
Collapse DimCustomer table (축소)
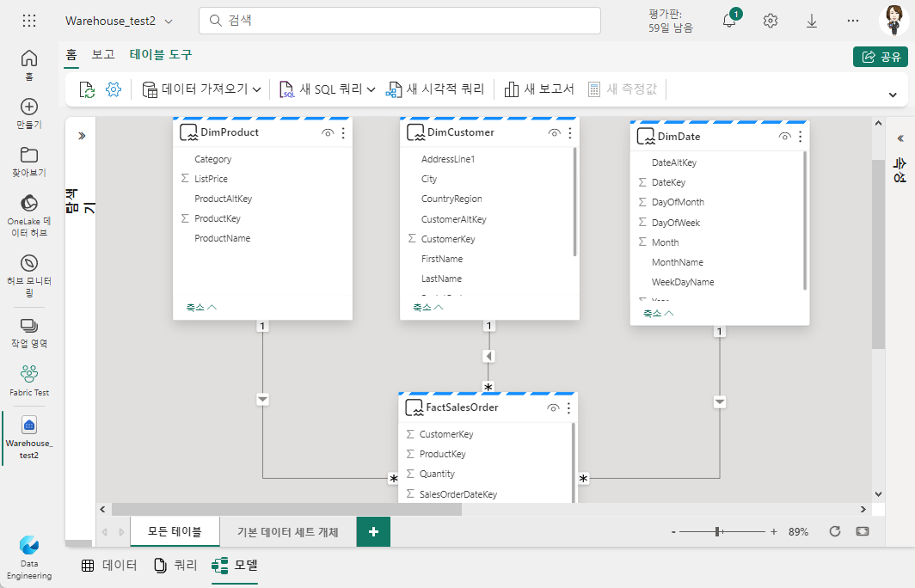pos(427,307)
